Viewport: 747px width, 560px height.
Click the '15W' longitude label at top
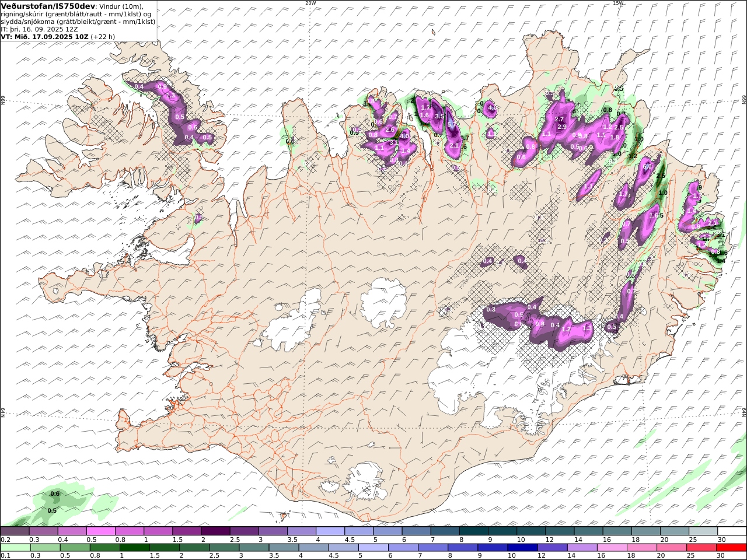[x=618, y=3]
